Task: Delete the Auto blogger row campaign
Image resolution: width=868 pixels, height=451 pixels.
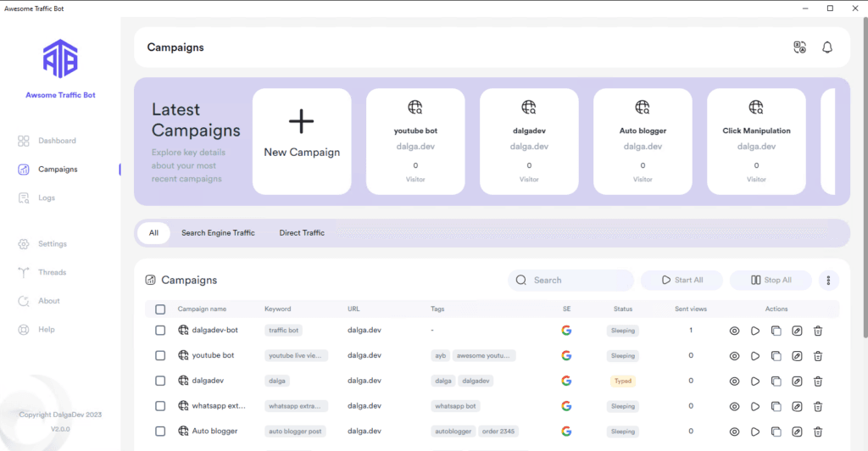Action: pos(818,432)
